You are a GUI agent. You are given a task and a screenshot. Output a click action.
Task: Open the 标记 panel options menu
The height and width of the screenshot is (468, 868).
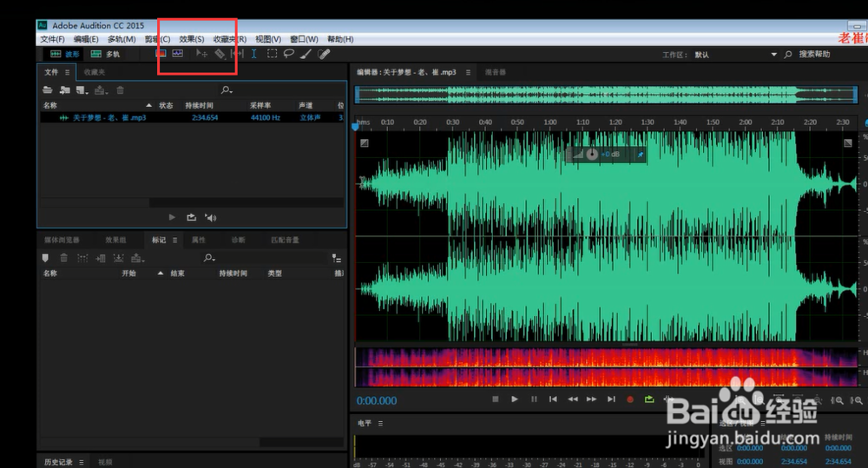point(175,241)
